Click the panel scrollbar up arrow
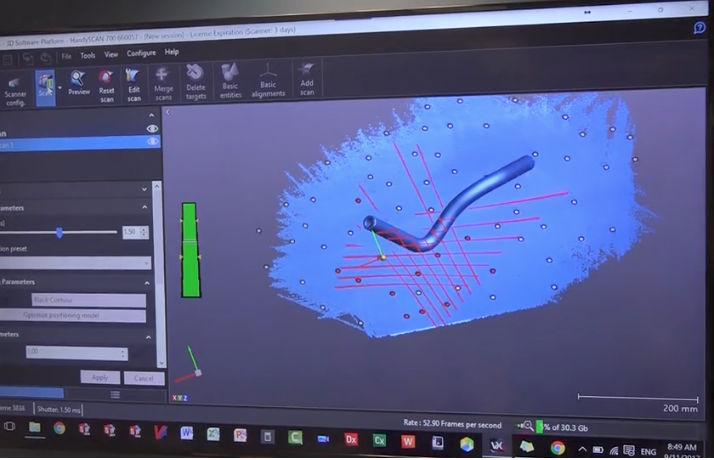 pyautogui.click(x=157, y=186)
